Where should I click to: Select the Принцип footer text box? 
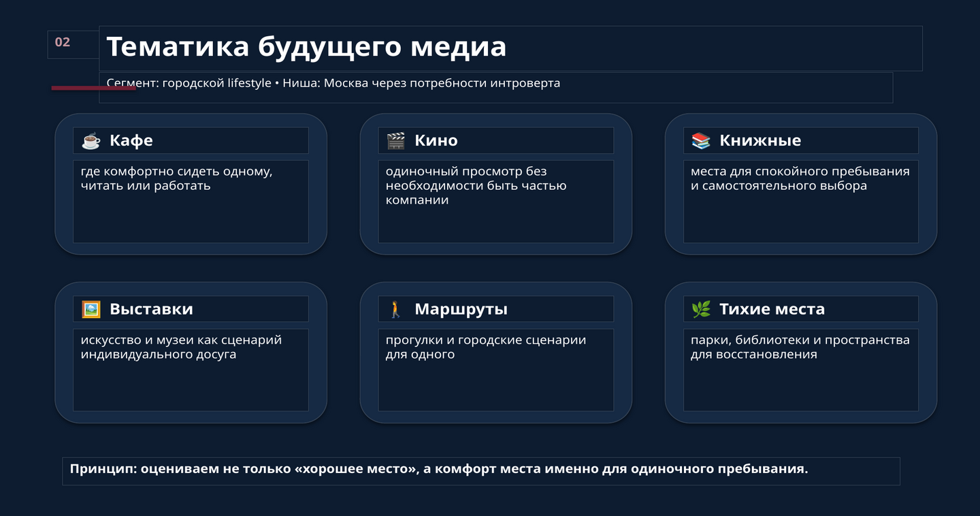tap(481, 471)
